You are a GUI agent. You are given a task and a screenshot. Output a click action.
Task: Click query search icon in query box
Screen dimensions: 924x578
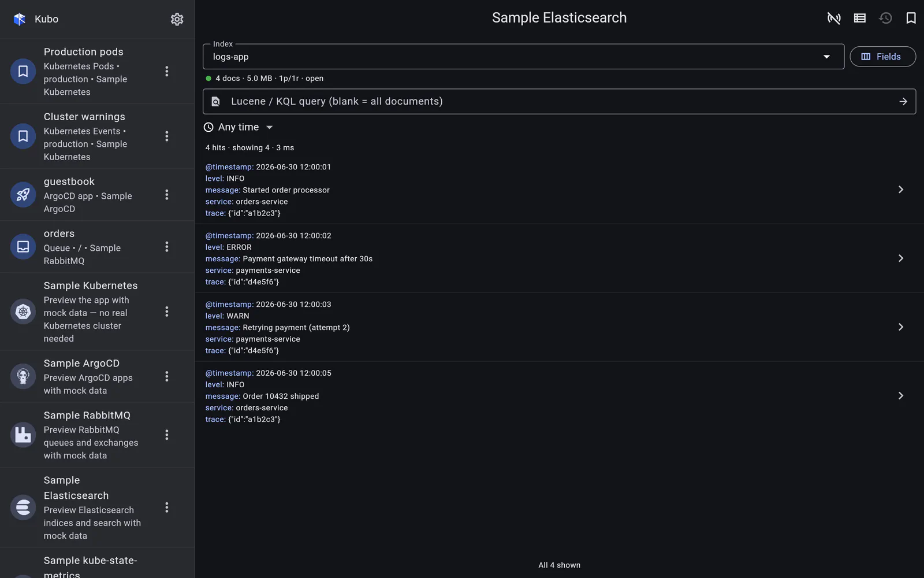(215, 102)
